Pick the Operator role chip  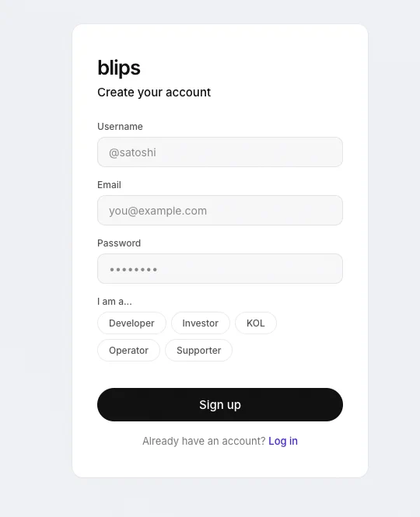(128, 350)
